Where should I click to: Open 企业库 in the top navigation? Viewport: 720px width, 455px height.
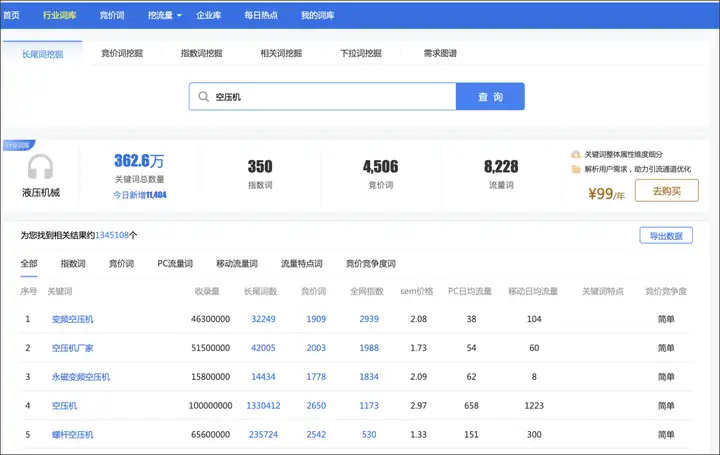click(209, 15)
